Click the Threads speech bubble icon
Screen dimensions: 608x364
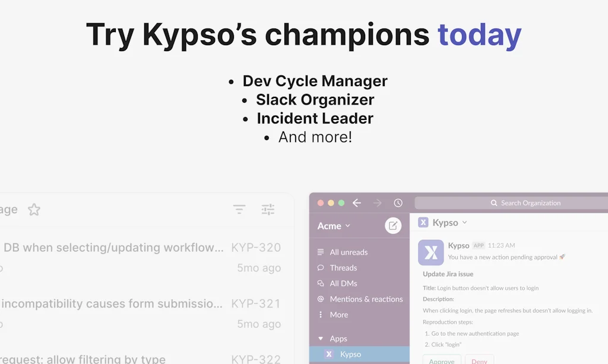pos(321,268)
